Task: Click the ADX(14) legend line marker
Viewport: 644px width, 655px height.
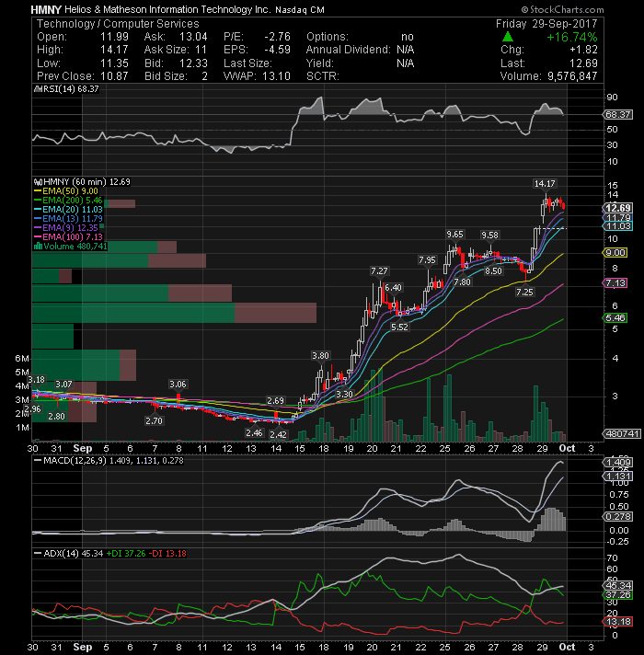Action: coord(38,554)
